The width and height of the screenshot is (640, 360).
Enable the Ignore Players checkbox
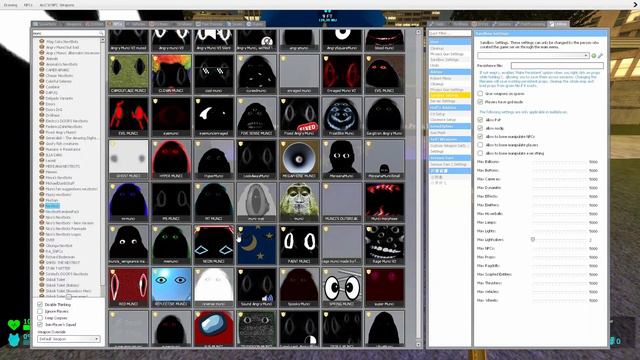40,311
